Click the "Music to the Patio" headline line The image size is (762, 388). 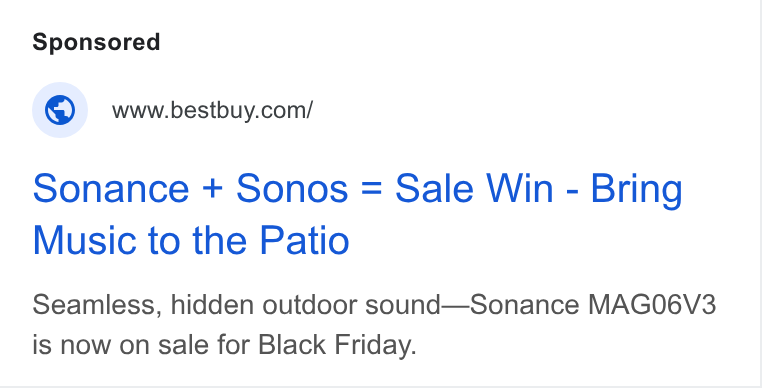click(x=191, y=240)
